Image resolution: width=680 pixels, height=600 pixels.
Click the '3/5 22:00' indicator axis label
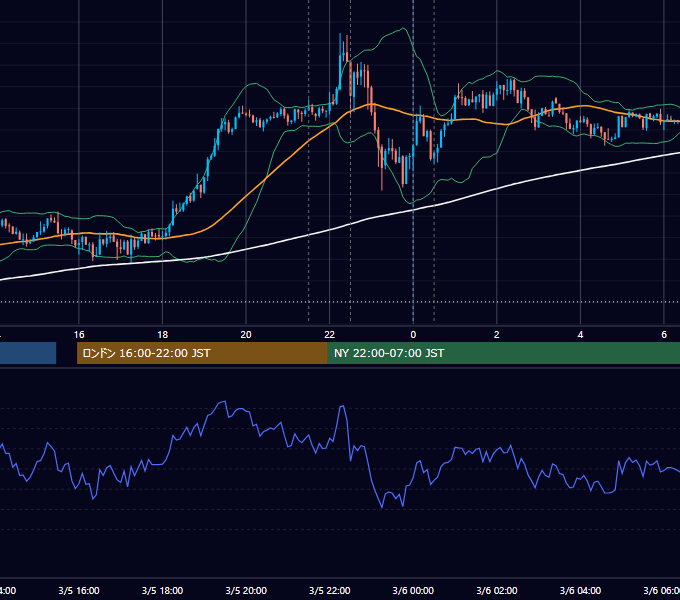[x=330, y=590]
